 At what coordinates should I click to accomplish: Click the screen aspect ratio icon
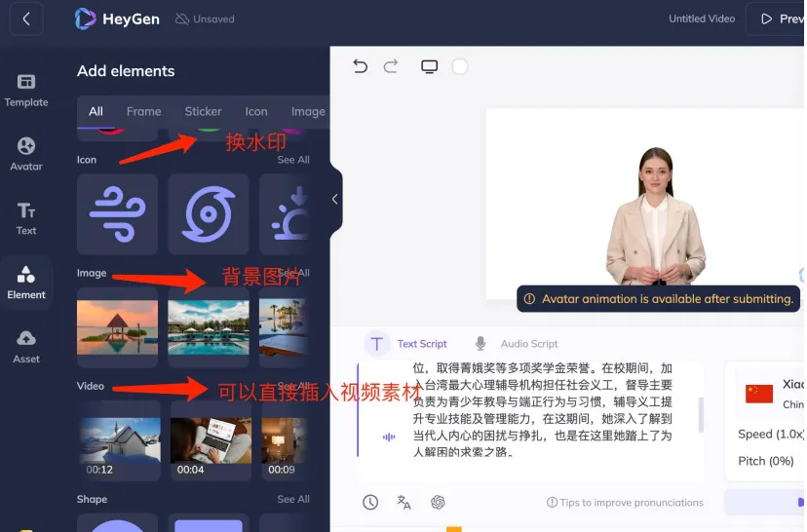[x=429, y=66]
